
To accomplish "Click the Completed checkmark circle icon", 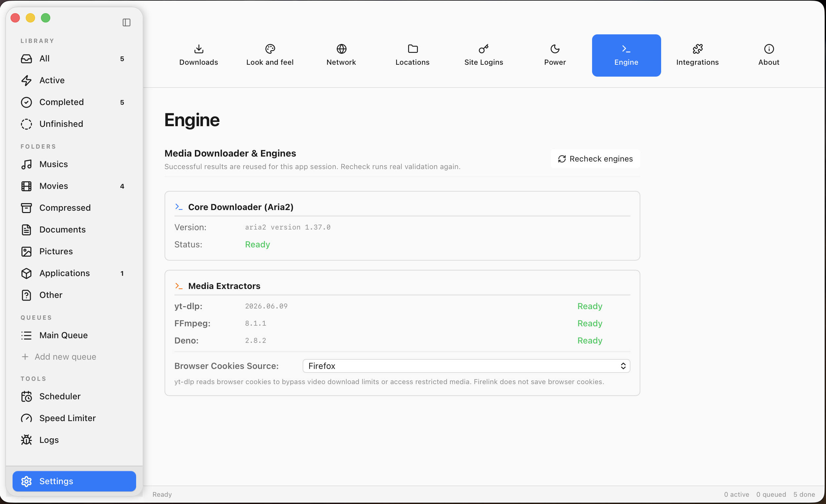I will [26, 102].
